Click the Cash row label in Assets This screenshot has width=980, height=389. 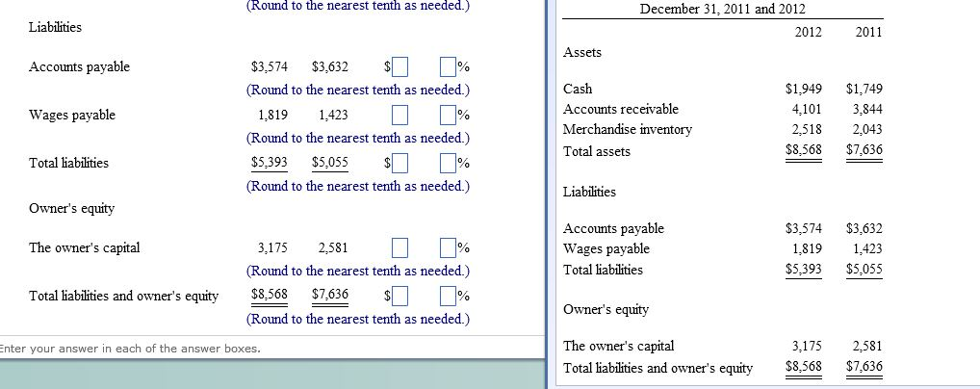coord(578,89)
